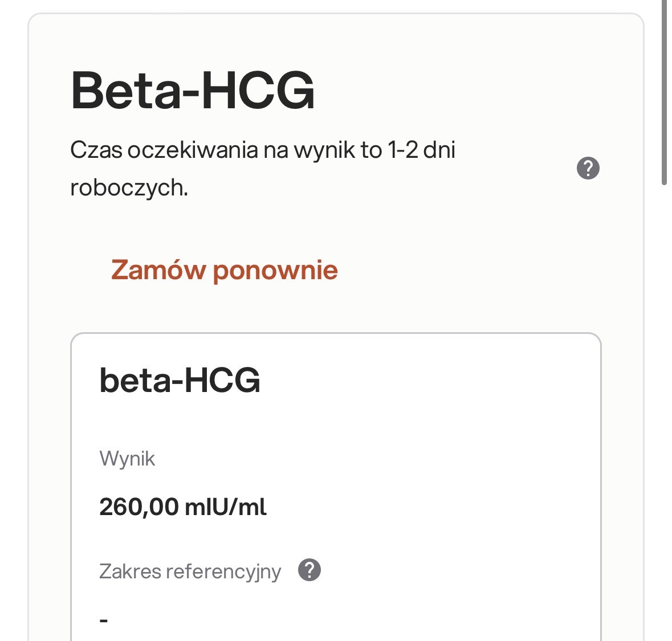This screenshot has width=672, height=641.
Task: Open help for Zakres referencyjny
Action: pyautogui.click(x=309, y=570)
